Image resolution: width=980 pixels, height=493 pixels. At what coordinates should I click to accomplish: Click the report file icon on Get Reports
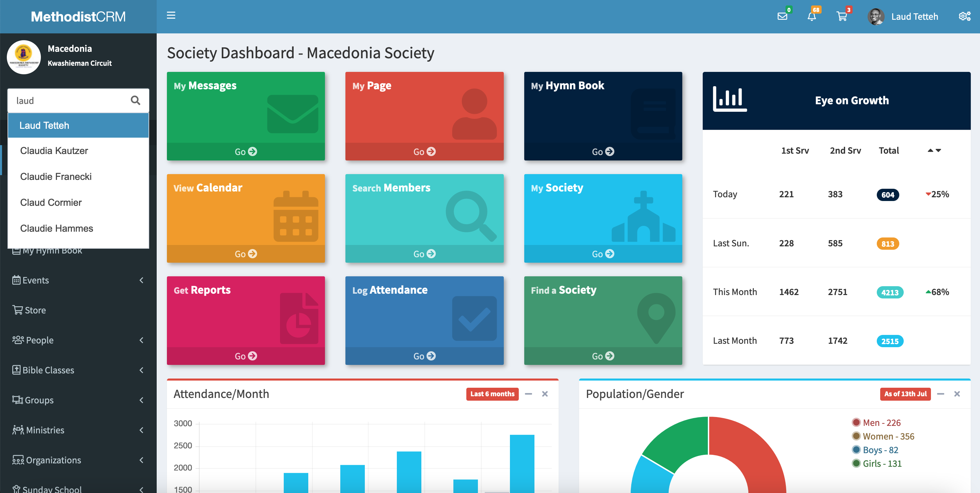pyautogui.click(x=299, y=319)
